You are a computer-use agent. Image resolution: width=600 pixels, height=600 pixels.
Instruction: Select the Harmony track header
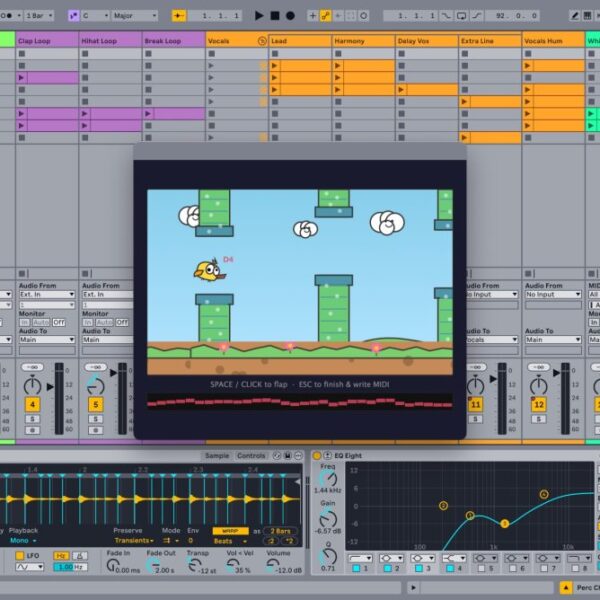363,41
